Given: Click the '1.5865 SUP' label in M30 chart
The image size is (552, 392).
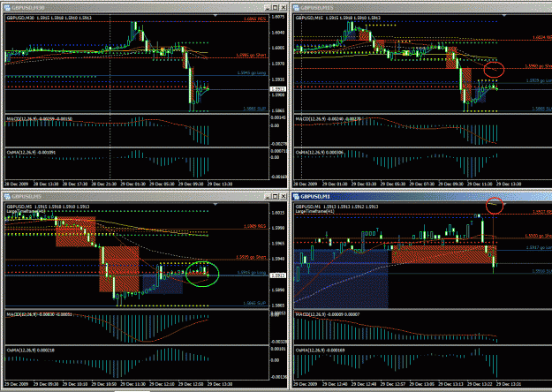Looking at the screenshot, I should tap(254, 109).
